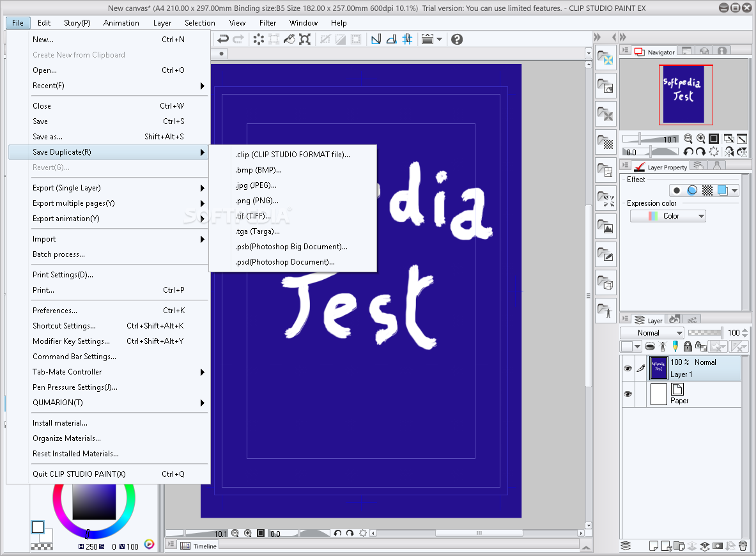Toggle Set as Reference Layer lighthouse icon
This screenshot has height=556, width=756.
(663, 346)
